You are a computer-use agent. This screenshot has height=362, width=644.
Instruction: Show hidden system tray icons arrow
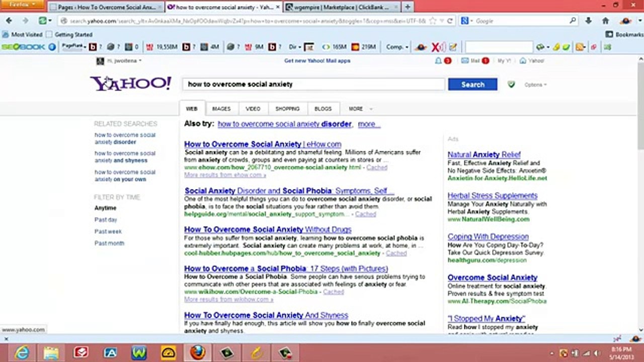[x=552, y=353]
